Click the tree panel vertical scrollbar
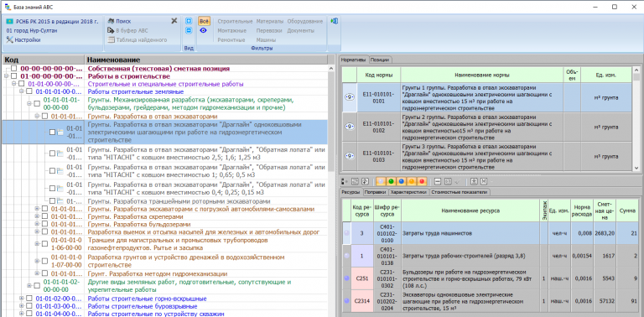644x317 pixels. point(331,190)
